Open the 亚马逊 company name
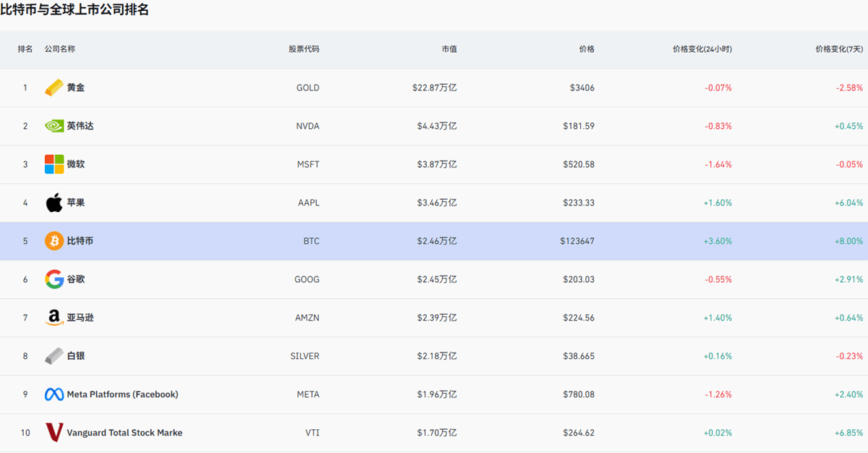 (x=80, y=318)
